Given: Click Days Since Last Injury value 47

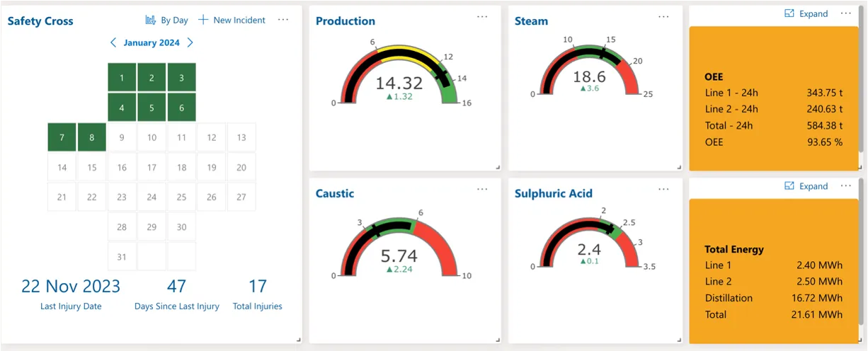Looking at the screenshot, I should 176,286.
